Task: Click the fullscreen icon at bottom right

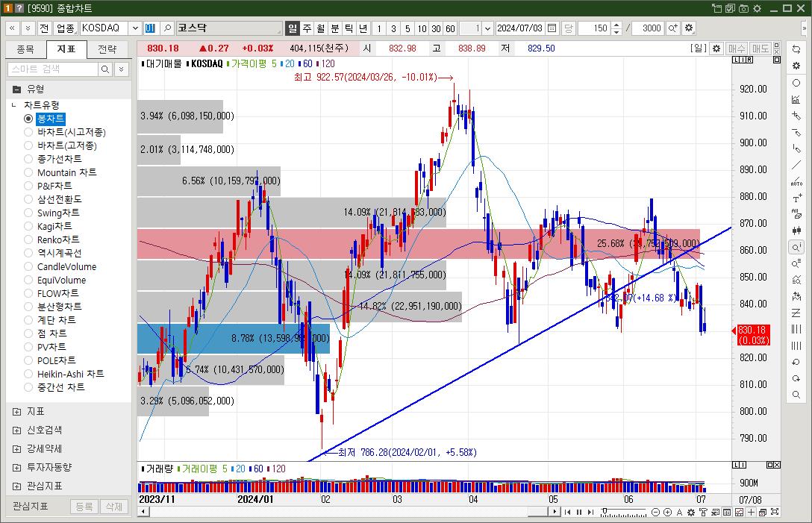Action: click(775, 512)
